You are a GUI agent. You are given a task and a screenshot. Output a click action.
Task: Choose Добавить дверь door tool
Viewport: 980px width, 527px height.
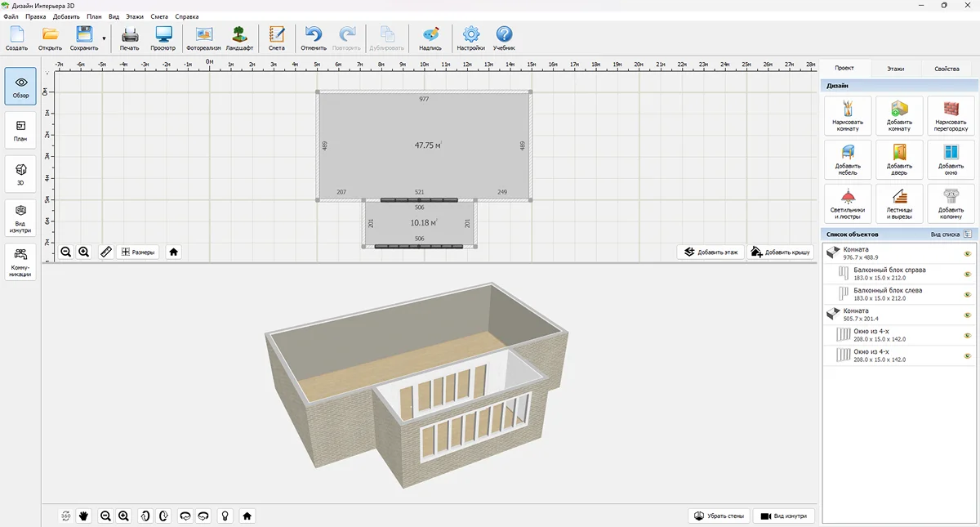click(899, 159)
